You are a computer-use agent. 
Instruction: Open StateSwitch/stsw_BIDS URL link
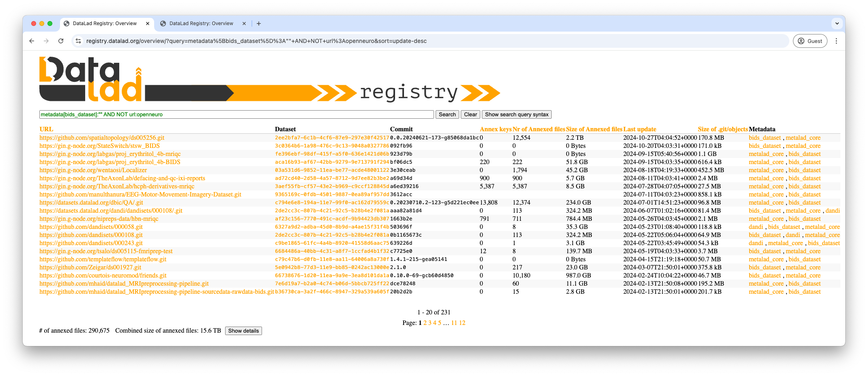(99, 146)
